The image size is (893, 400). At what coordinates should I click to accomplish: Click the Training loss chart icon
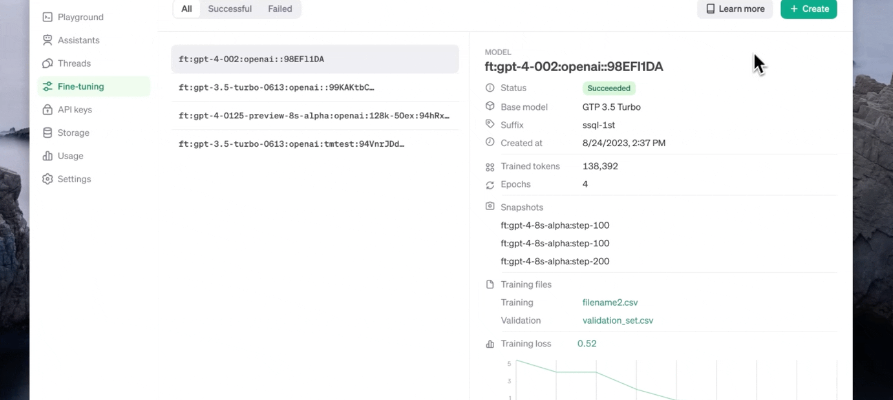(x=490, y=344)
